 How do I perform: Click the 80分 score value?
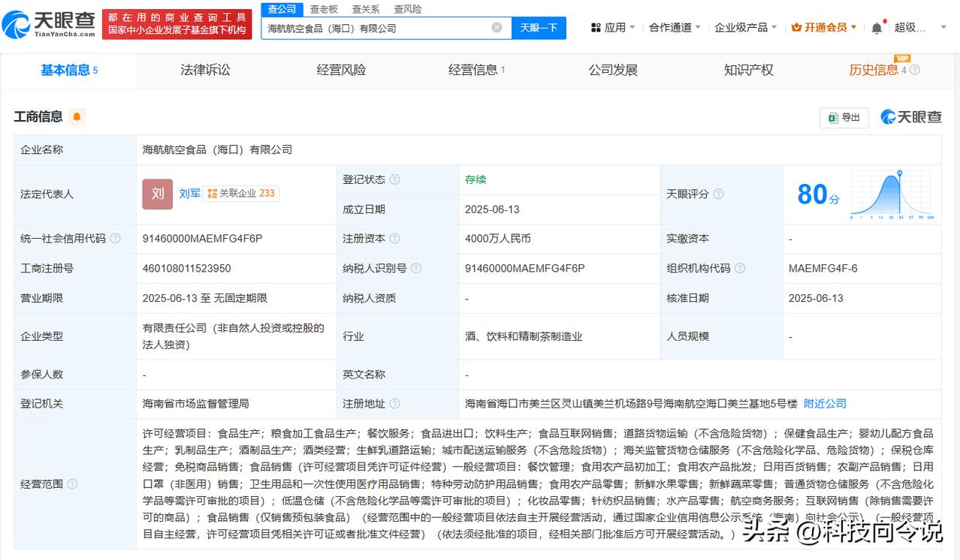[819, 194]
